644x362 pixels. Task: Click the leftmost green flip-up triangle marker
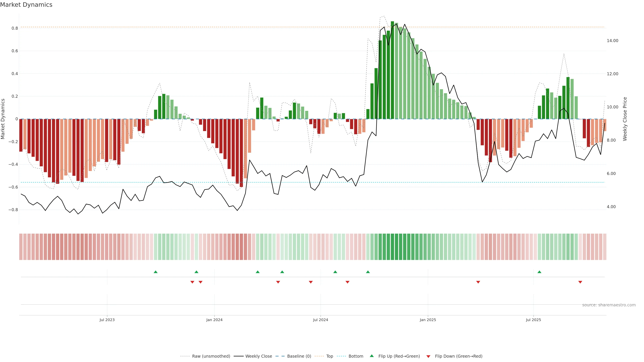click(x=155, y=272)
